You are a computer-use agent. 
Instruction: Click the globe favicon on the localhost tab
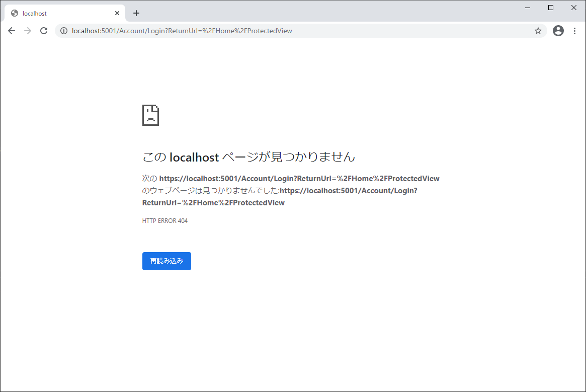coord(13,13)
